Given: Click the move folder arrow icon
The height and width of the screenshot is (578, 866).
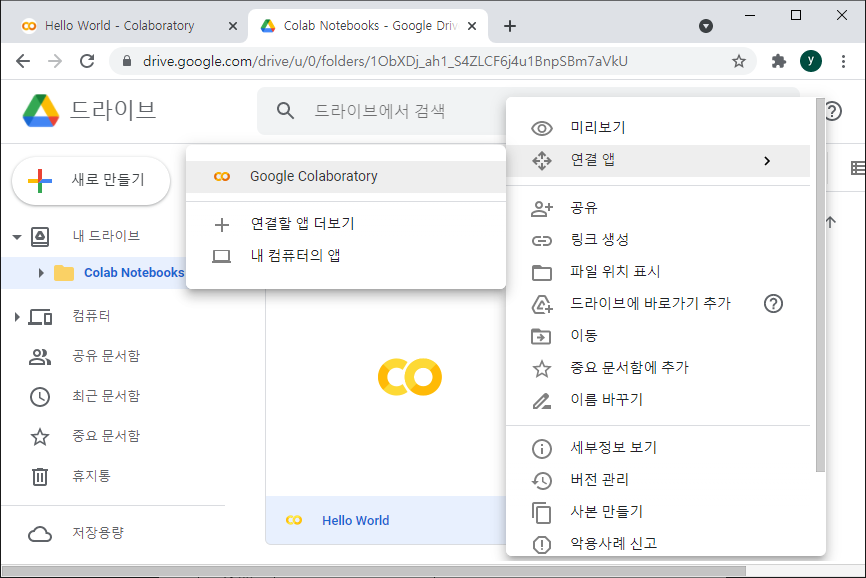Looking at the screenshot, I should click(541, 336).
